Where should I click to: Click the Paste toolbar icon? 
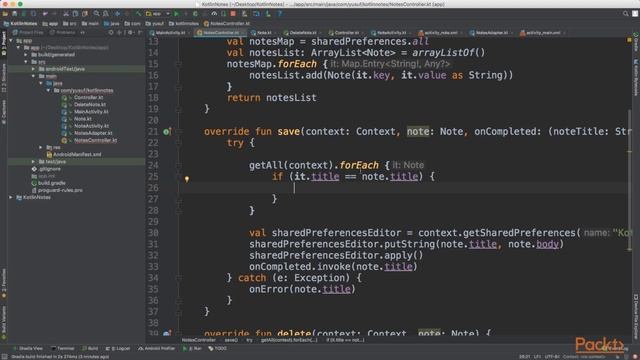85,14
